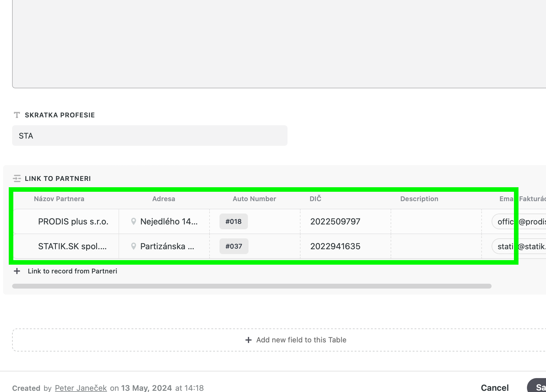Click the Nejedlého 14... address cell
The width and height of the screenshot is (546, 392).
164,221
